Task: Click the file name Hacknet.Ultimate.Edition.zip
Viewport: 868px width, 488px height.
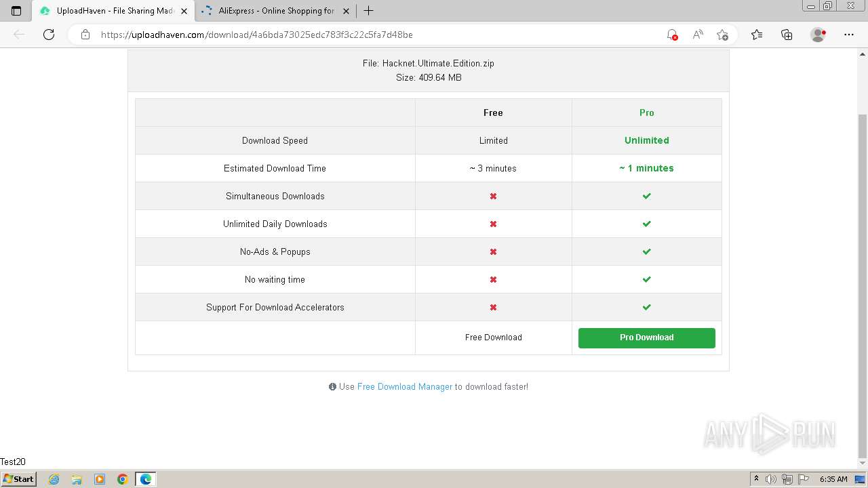Action: point(438,64)
